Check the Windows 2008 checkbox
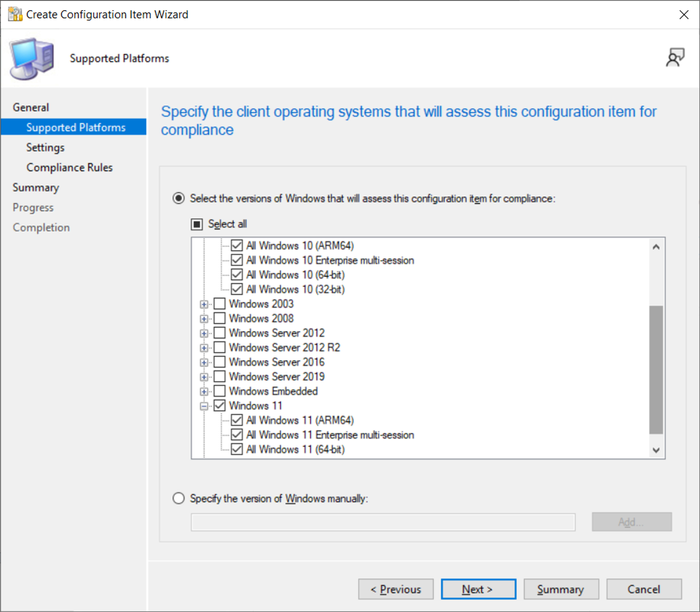The width and height of the screenshot is (700, 612). click(x=219, y=318)
